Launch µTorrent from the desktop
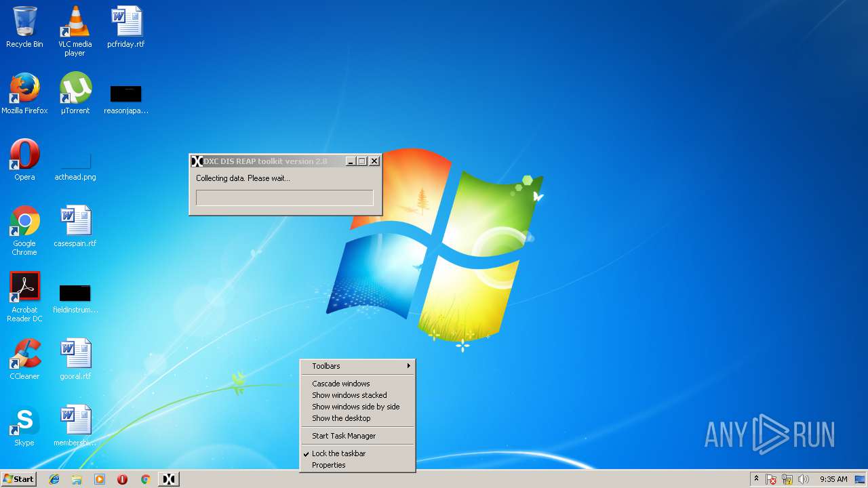 [75, 94]
